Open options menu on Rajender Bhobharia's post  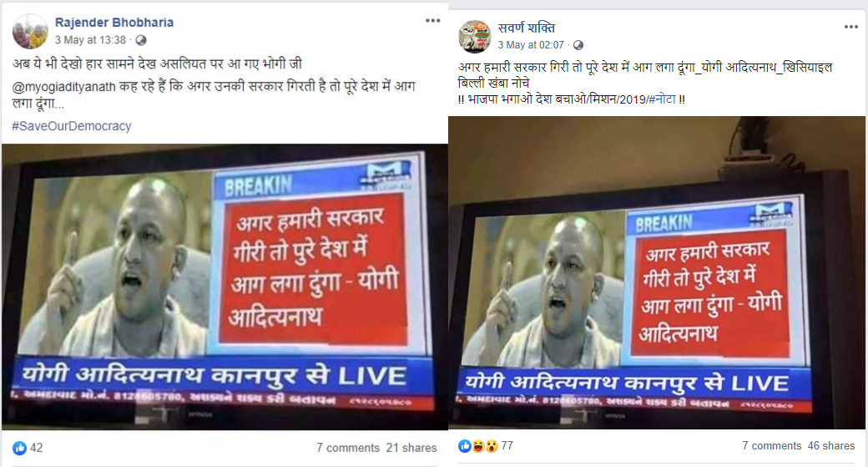(433, 21)
